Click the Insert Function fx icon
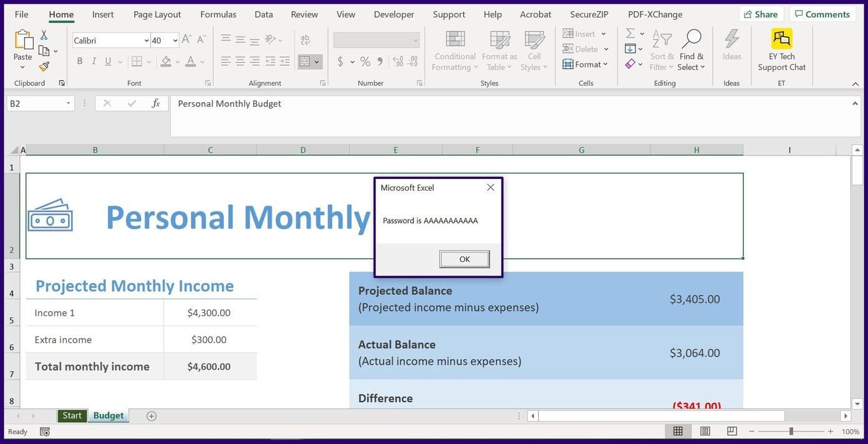868x444 pixels. click(156, 104)
